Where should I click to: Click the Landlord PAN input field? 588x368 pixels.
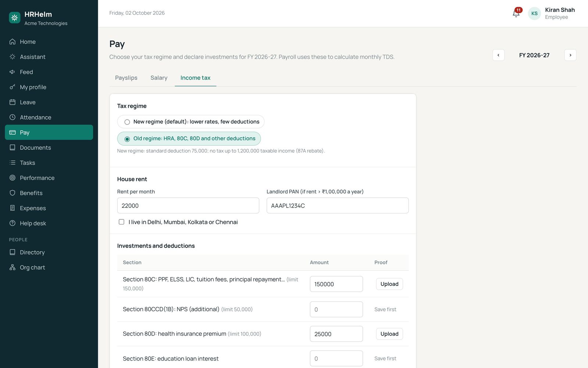coord(338,205)
